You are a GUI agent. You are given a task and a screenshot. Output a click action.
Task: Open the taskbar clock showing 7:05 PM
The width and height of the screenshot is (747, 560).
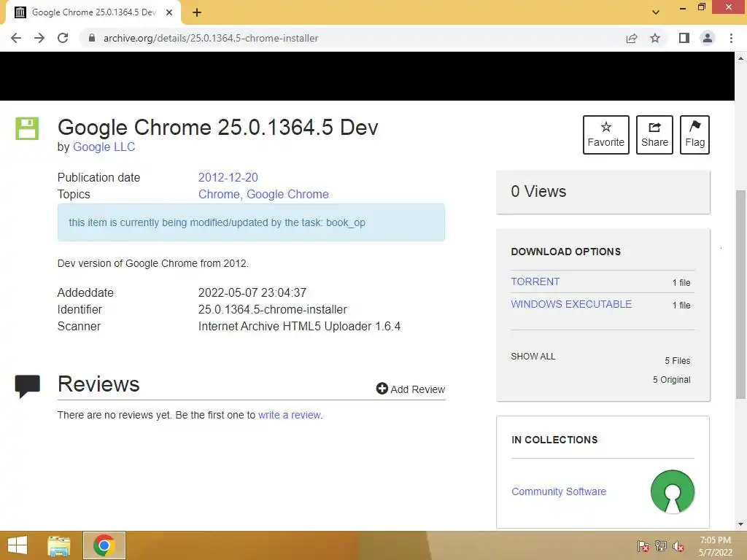coord(715,546)
